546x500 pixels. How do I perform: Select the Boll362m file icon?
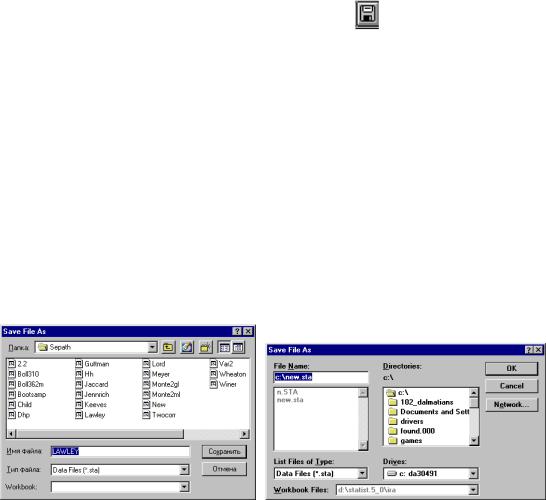[x=12, y=384]
